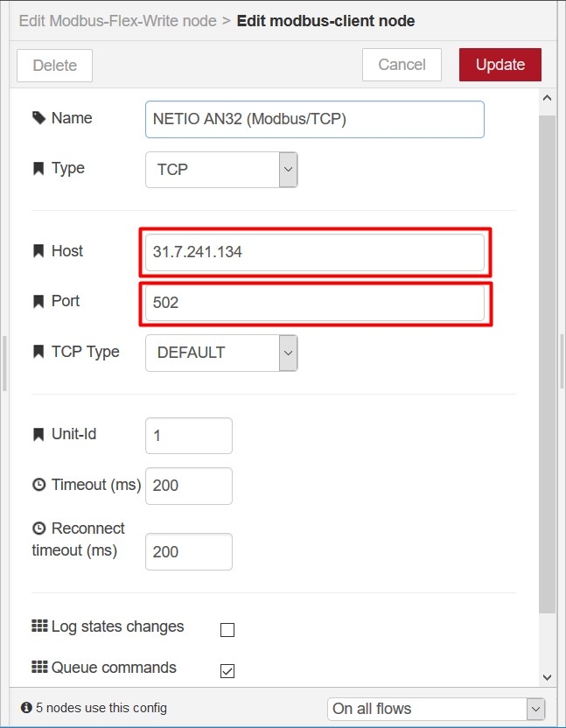Click the Reconnect timeout input field

point(188,551)
